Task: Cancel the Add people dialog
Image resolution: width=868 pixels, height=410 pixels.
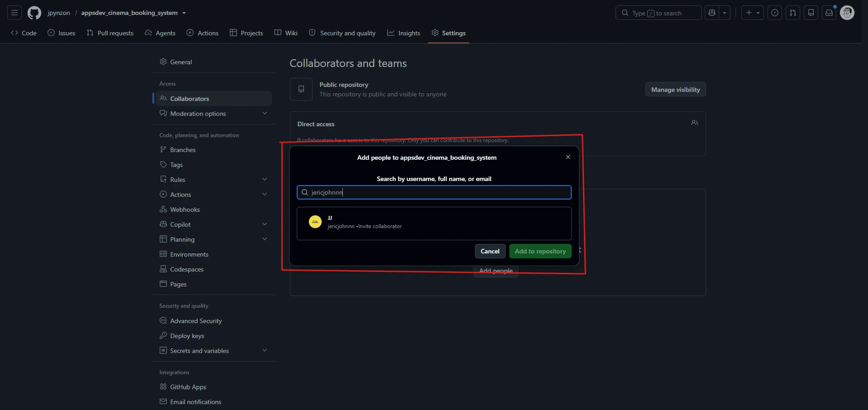Action: pos(490,251)
